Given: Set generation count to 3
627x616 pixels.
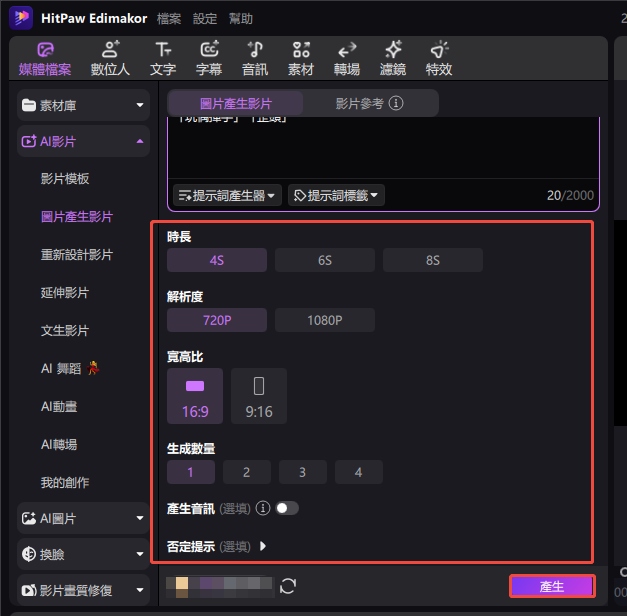Looking at the screenshot, I should point(303,472).
